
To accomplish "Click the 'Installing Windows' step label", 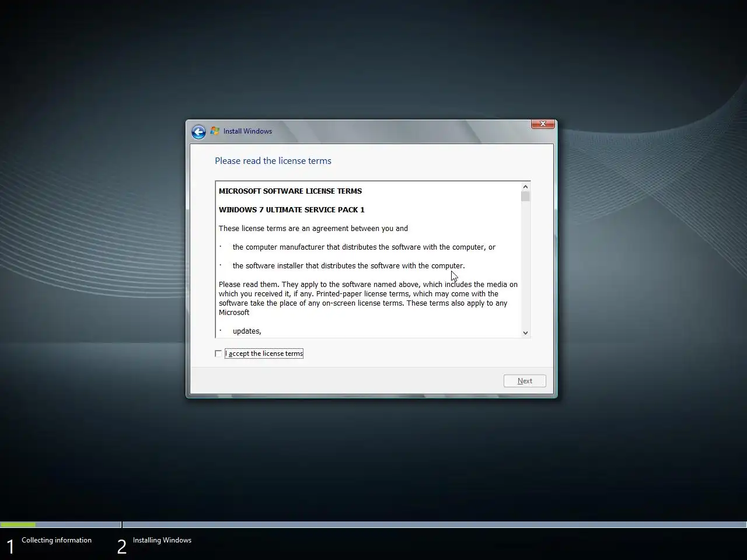I will 162,540.
